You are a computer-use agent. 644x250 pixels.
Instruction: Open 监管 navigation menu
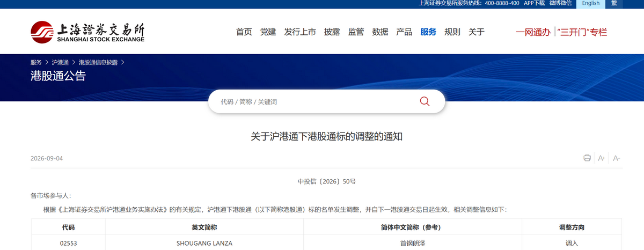356,32
